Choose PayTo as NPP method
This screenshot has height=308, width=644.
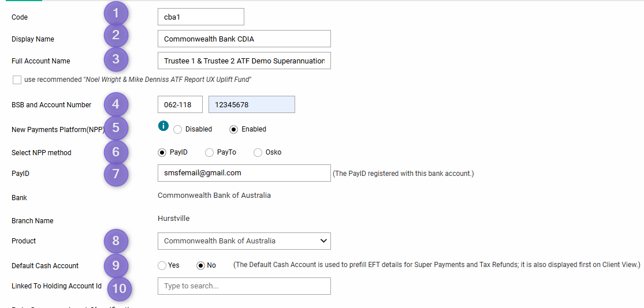(210, 153)
